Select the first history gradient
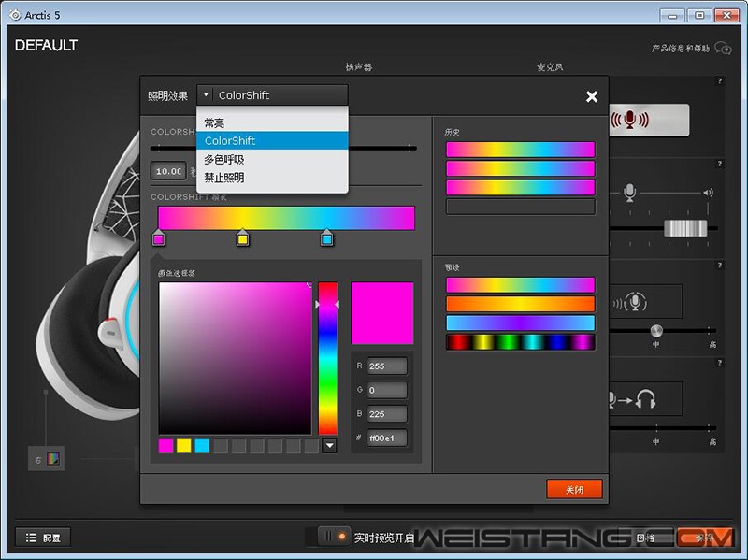The image size is (748, 560). [521, 150]
